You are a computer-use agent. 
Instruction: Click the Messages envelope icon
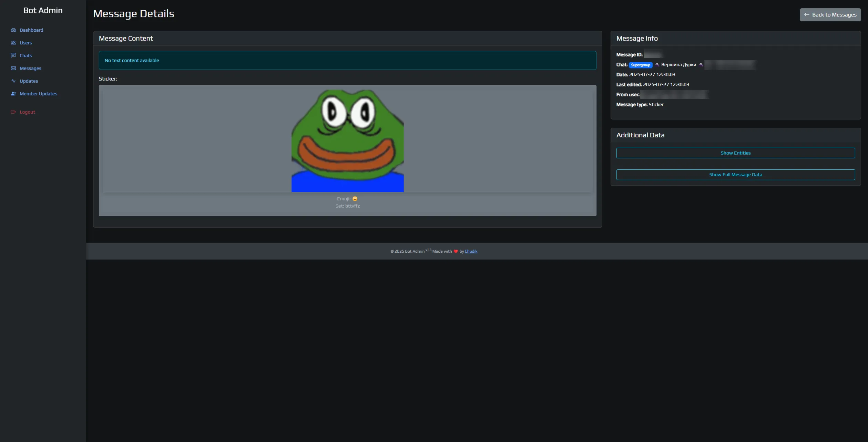tap(13, 68)
